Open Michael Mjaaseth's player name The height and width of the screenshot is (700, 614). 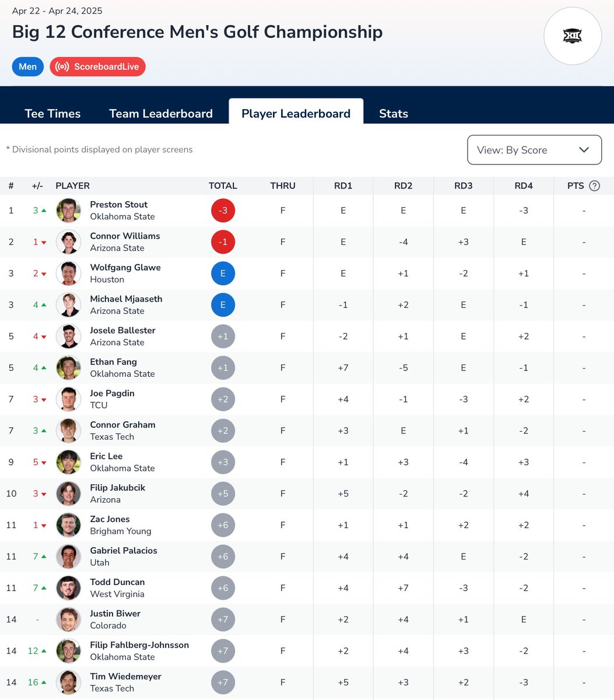(126, 299)
